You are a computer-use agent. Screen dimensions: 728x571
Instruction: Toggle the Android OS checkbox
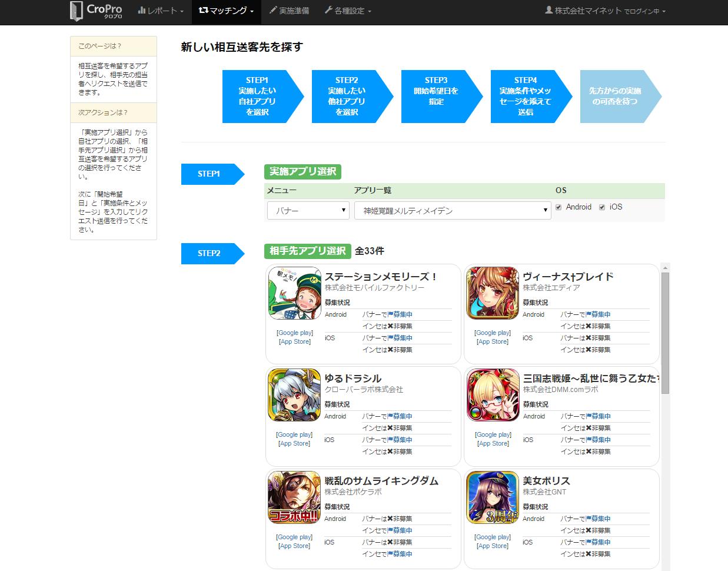coord(559,207)
